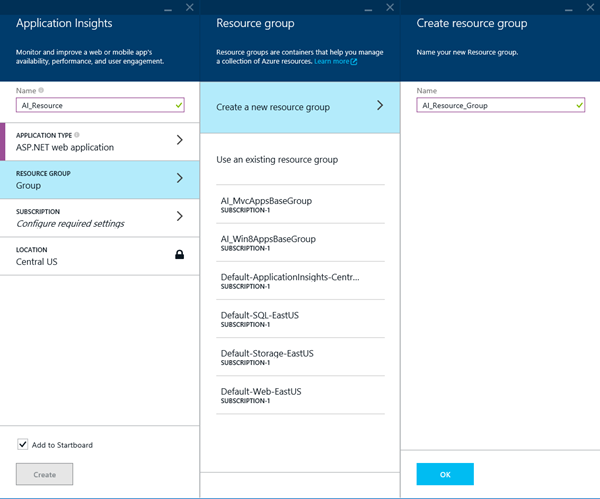Select the Default-SQL-EastUS resource group

300,319
